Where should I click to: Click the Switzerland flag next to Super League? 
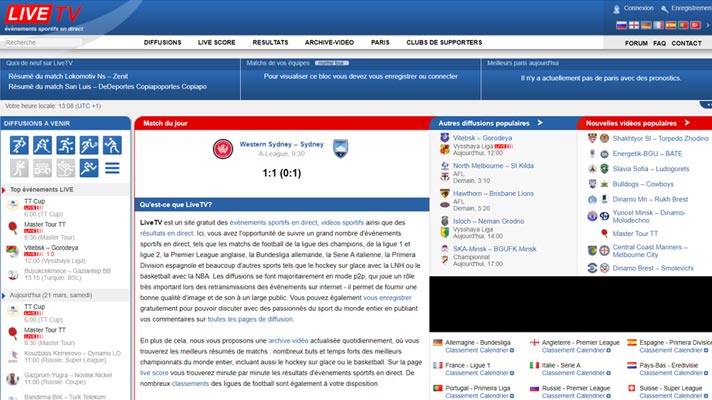632,388
